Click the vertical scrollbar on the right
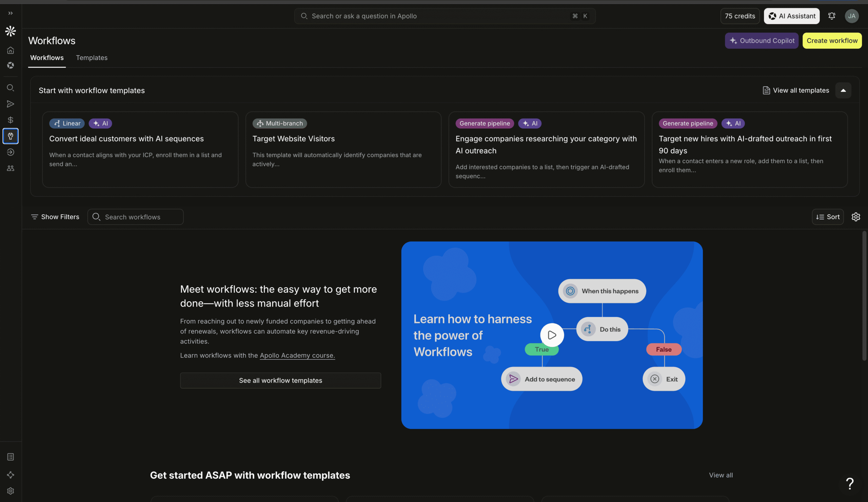868x502 pixels. pos(864,296)
